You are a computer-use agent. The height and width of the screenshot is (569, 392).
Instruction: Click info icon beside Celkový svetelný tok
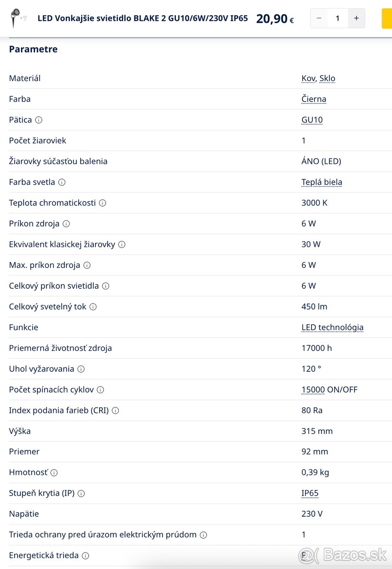coord(93,307)
